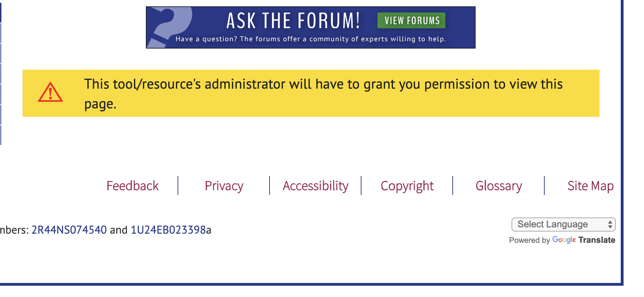Viewport: 644px width, 297px height.
Task: Click the red warning triangle icon
Action: point(50,93)
